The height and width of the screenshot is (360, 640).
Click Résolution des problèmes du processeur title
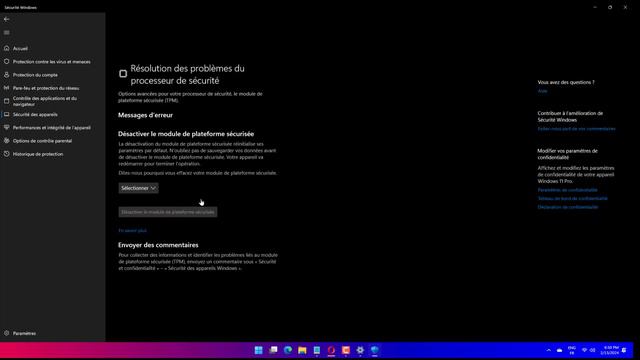pyautogui.click(x=187, y=75)
